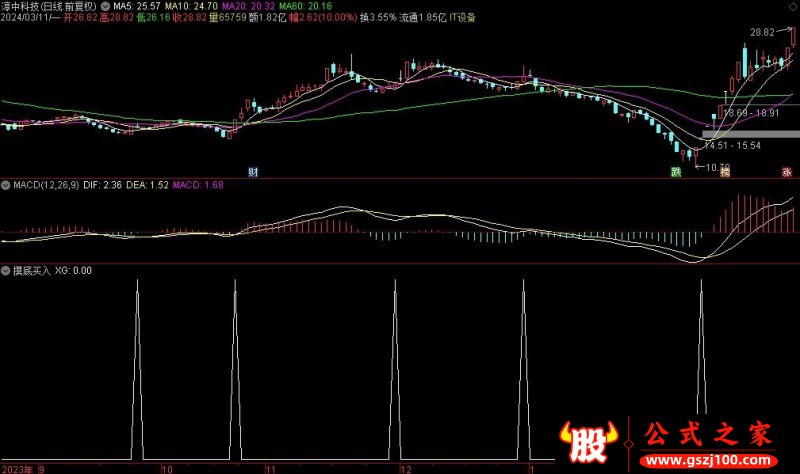The width and height of the screenshot is (800, 474).
Task: Expand the MACD indicator panel menu arrow
Action: tap(6, 185)
